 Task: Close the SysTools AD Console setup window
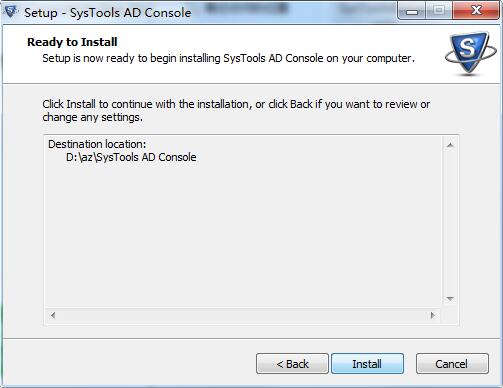point(476,11)
